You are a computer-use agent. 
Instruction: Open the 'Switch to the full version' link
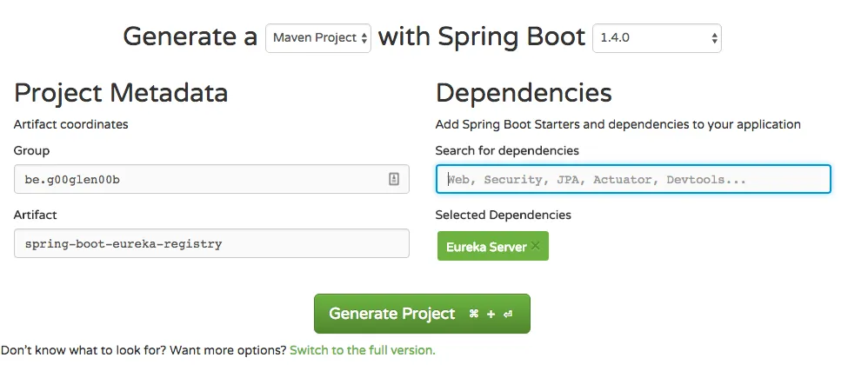tap(362, 350)
